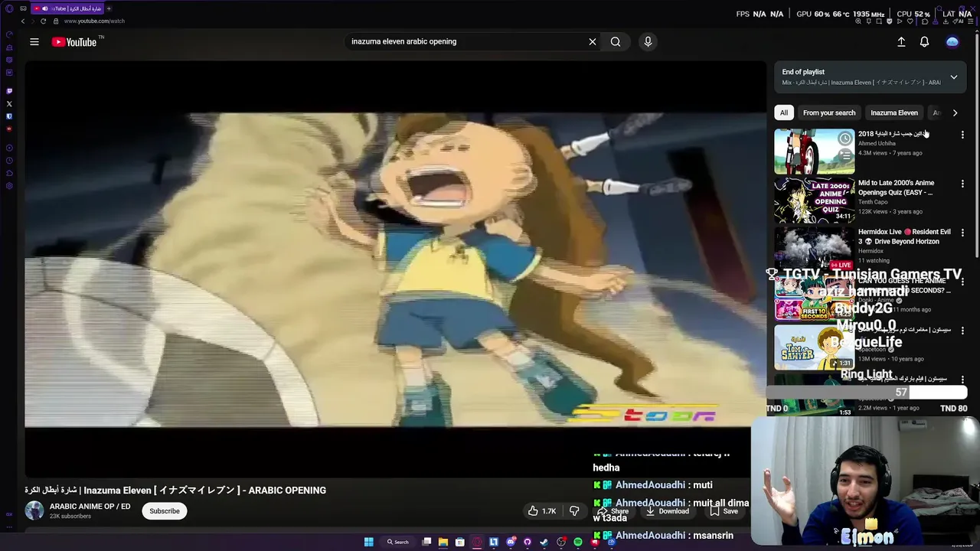Open File Explorer from the taskbar
Viewport: 980px width, 551px height.
coord(443,542)
